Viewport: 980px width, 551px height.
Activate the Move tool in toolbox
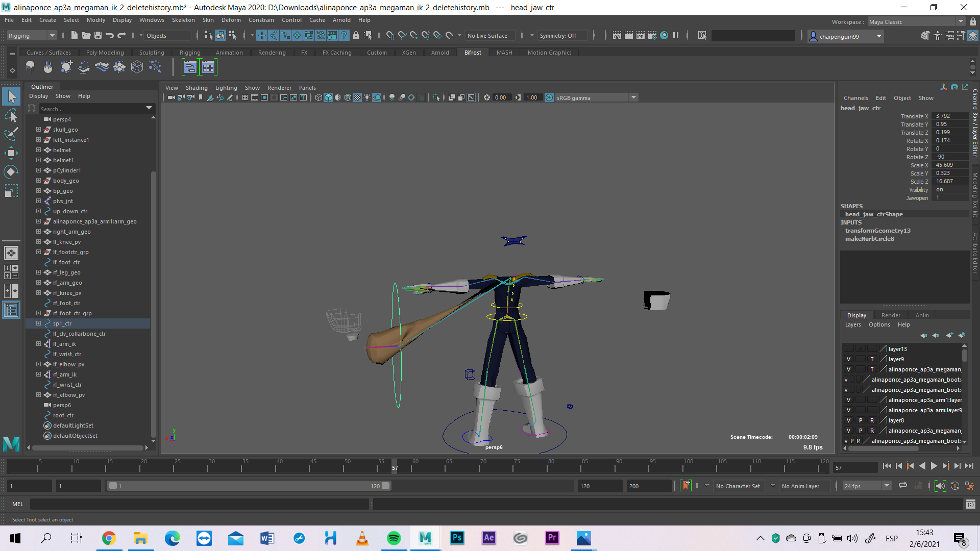point(11,153)
